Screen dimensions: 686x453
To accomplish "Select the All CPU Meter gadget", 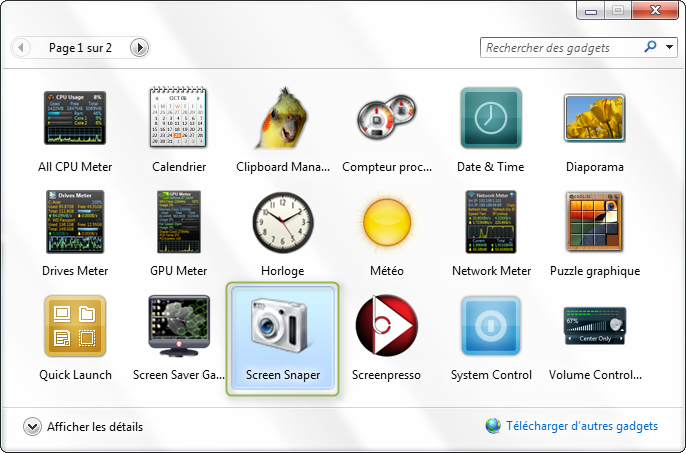I will [75, 119].
